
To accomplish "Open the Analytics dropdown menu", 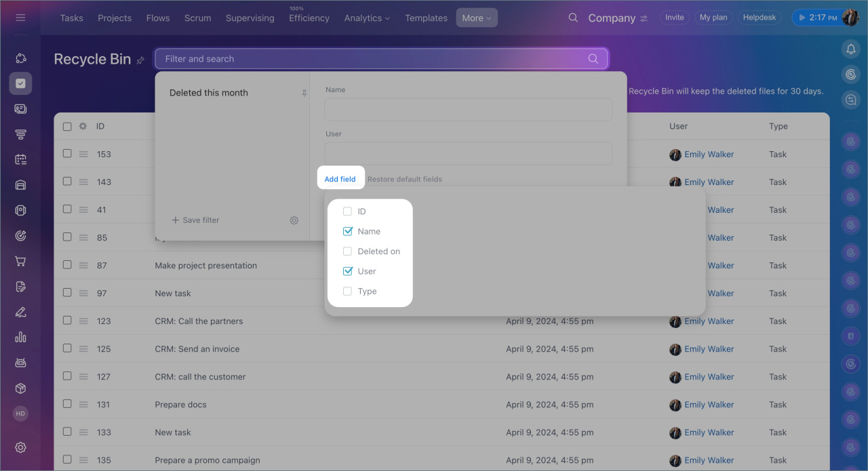I will click(x=367, y=18).
